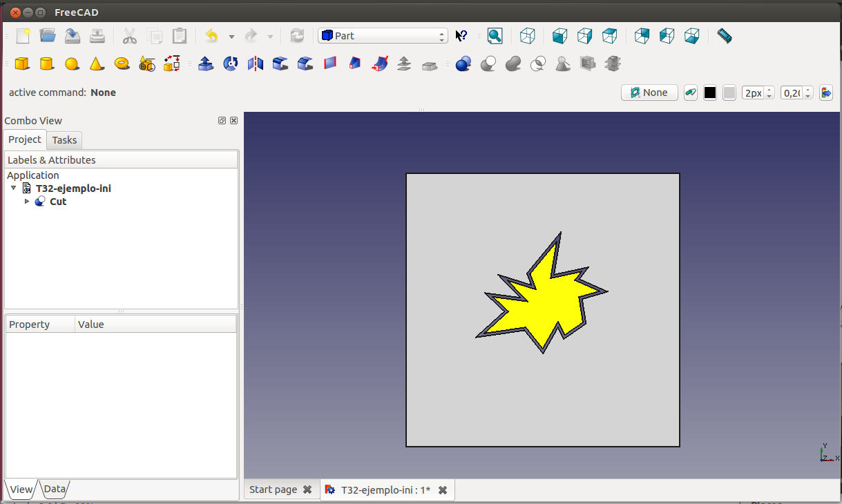Switch to the Tasks tab
Image resolution: width=842 pixels, height=504 pixels.
coord(64,139)
